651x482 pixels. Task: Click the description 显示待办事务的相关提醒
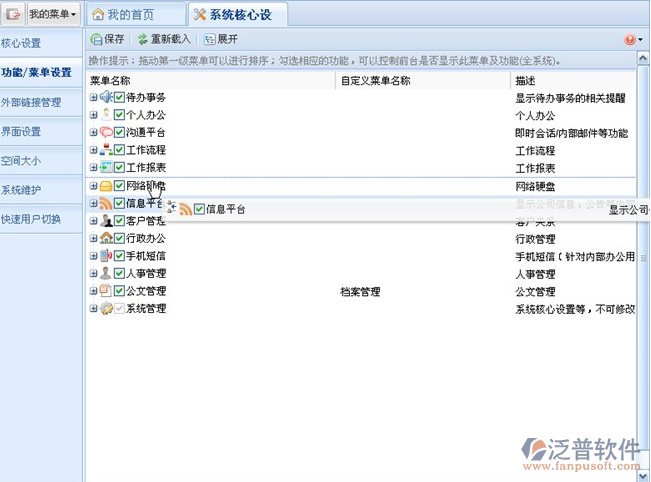pyautogui.click(x=570, y=98)
